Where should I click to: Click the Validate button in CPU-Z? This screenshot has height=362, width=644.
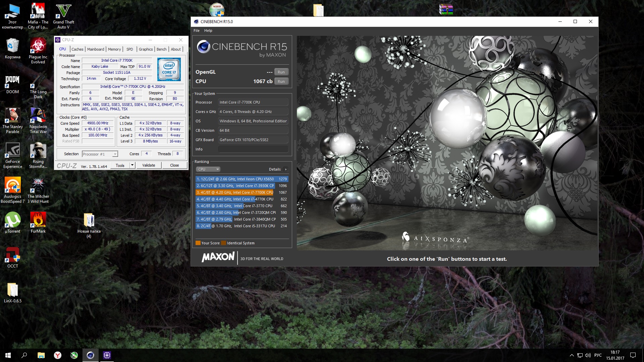pos(149,165)
